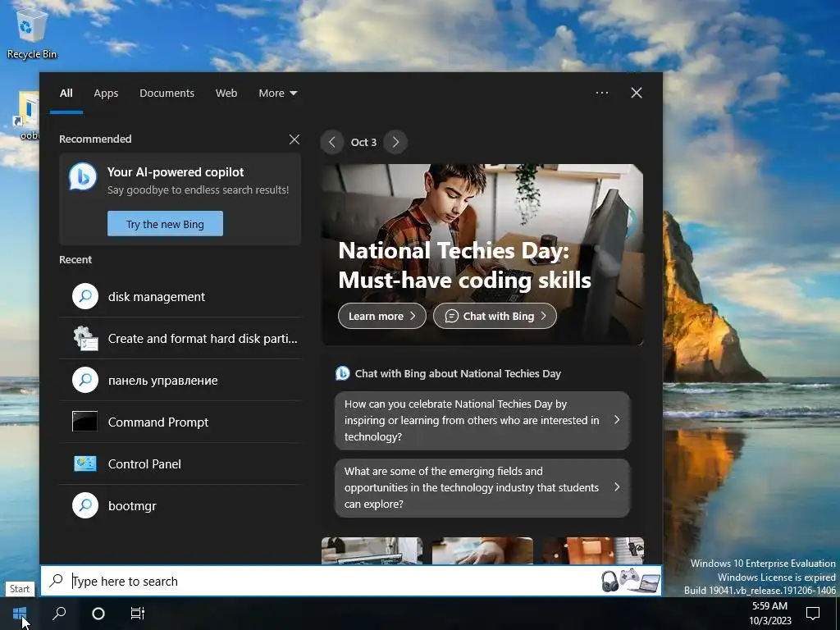Open the three-dot options menu
The width and height of the screenshot is (840, 630).
point(602,93)
